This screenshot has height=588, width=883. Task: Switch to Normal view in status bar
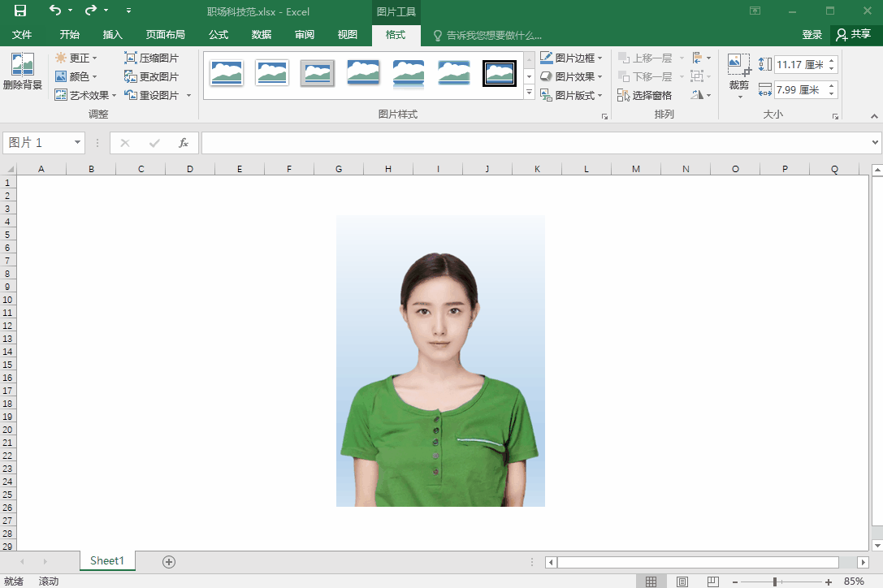[651, 582]
